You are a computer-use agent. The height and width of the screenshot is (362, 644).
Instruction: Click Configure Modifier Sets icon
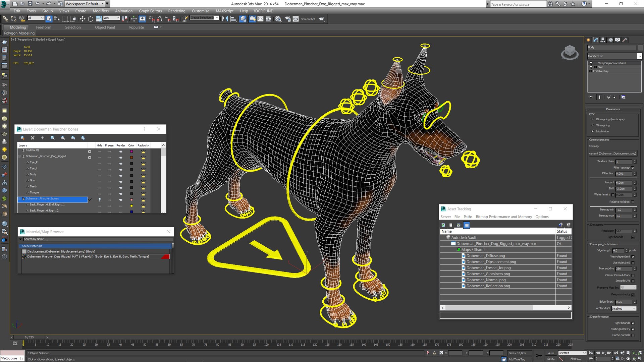point(624,97)
